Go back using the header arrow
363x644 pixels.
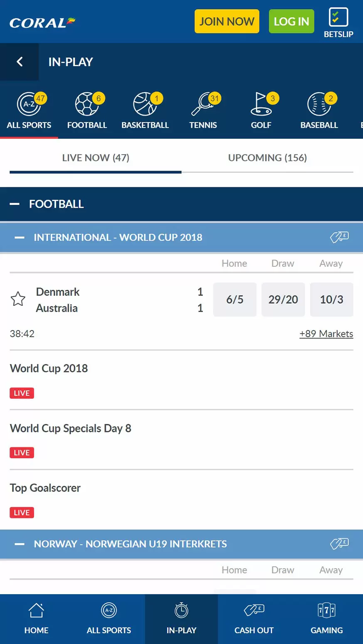click(x=20, y=62)
